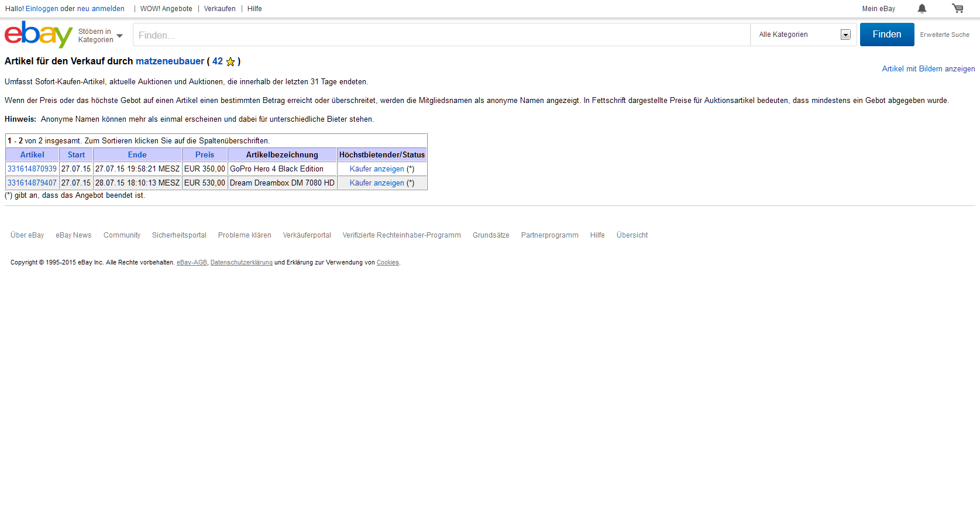Sort by Ende column header
Viewport: 980px width, 529px height.
(137, 155)
